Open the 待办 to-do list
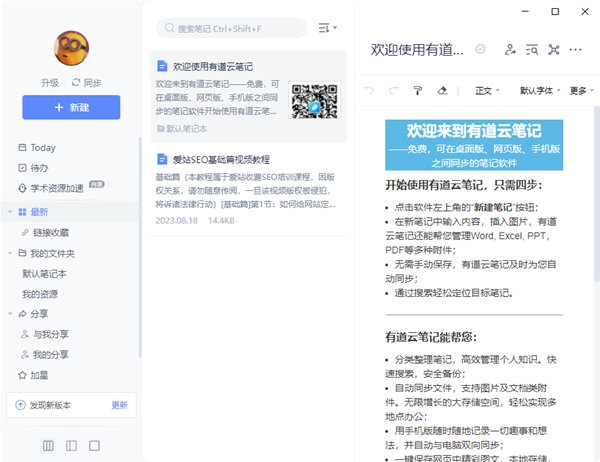The width and height of the screenshot is (600, 462). 33,168
